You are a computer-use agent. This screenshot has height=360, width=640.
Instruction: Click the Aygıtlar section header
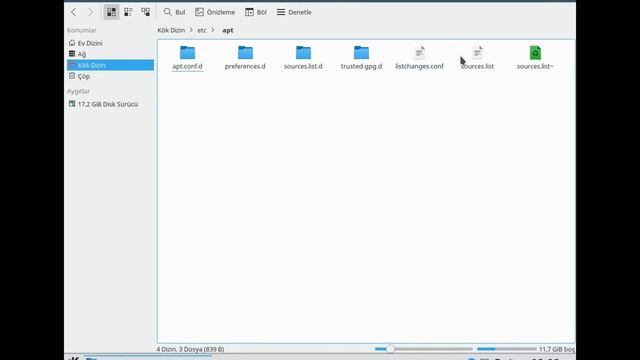point(78,91)
